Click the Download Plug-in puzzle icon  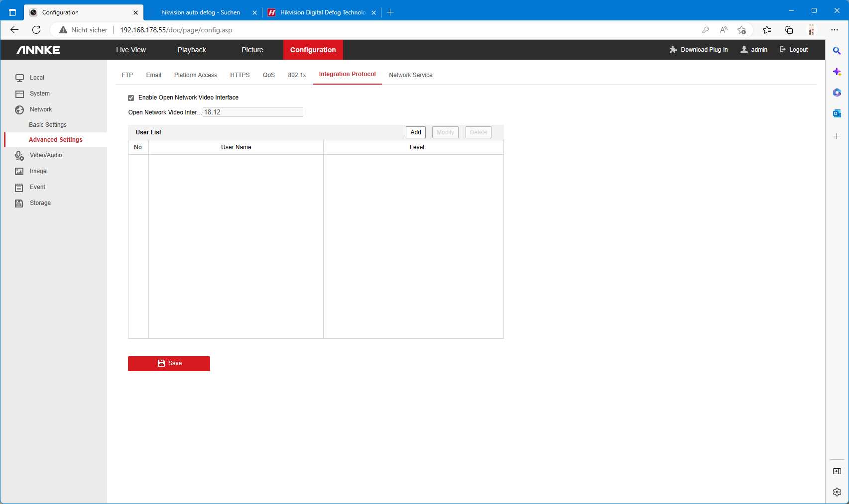point(673,50)
